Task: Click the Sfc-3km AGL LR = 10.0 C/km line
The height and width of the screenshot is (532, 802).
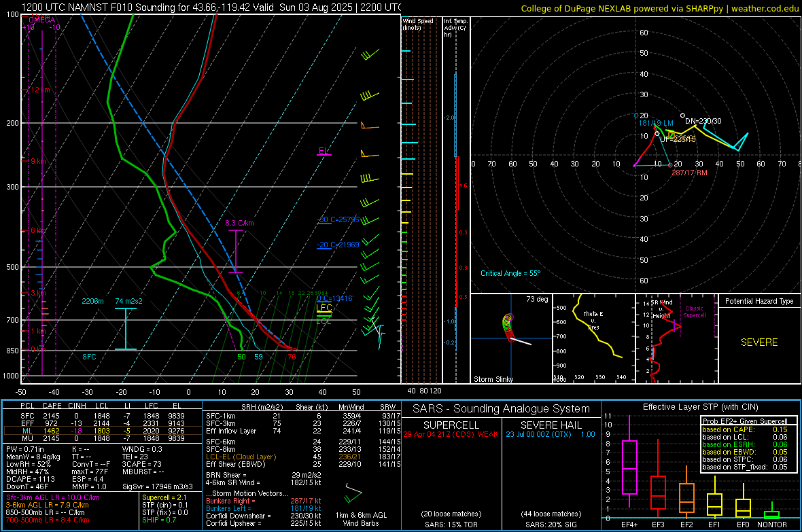Action: pos(53,497)
